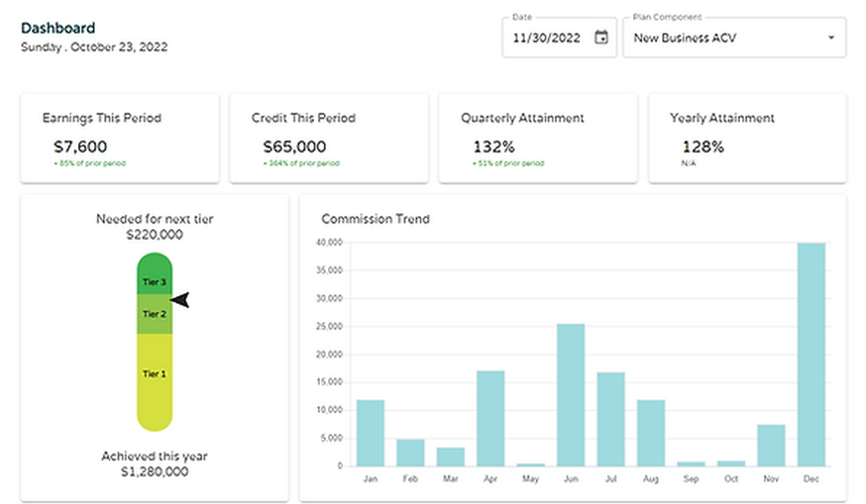Select the Jun bar in chart

point(571,395)
